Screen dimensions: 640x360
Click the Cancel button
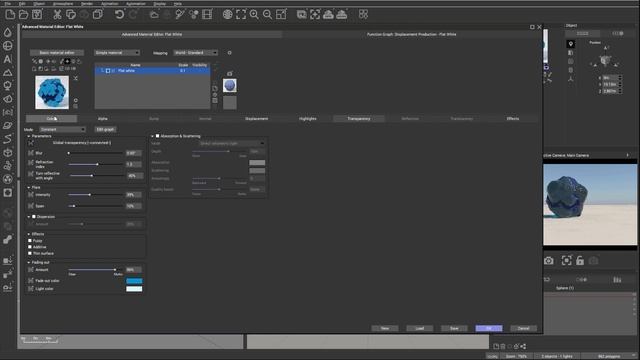[x=523, y=328]
